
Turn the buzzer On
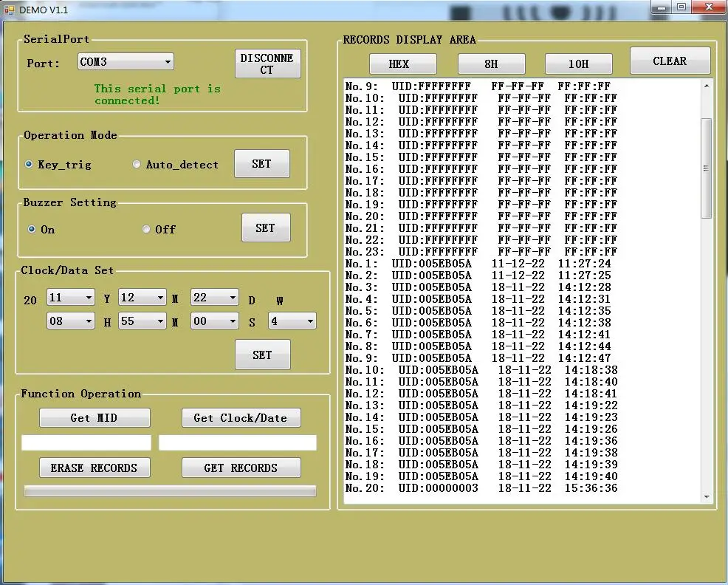tap(41, 230)
